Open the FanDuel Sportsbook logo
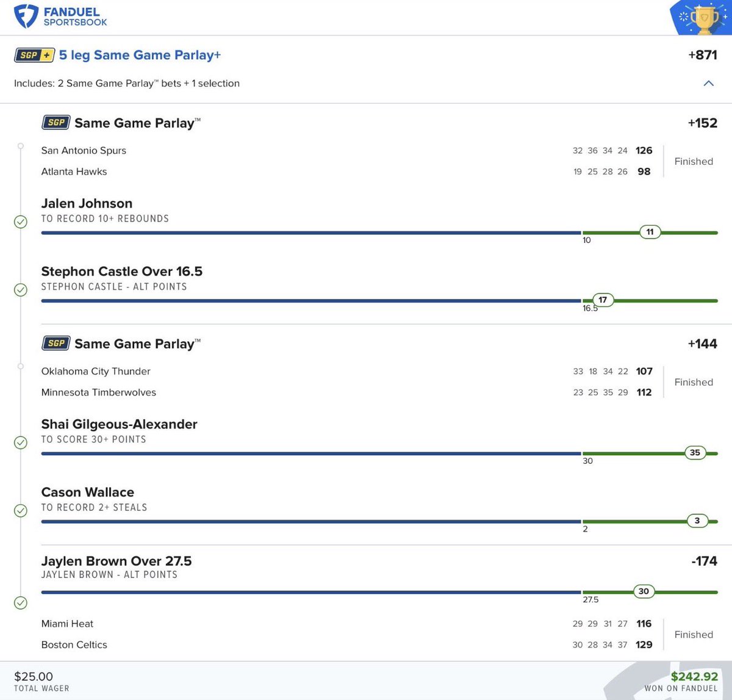732x700 pixels. coord(60,16)
